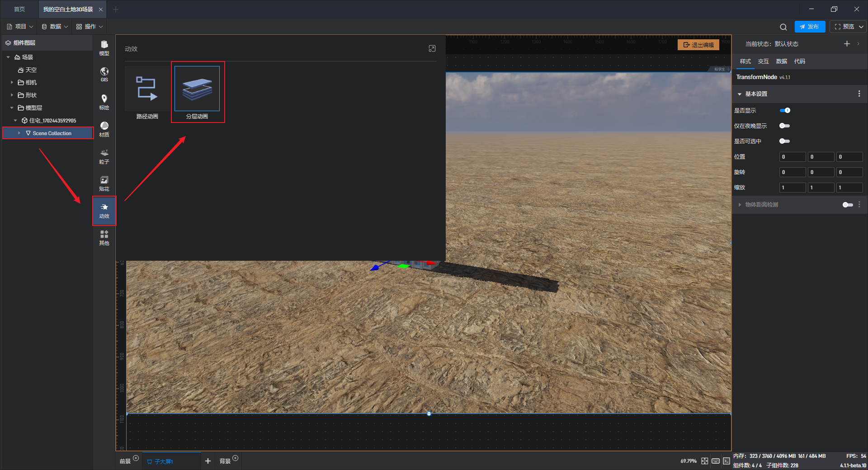Image resolution: width=868 pixels, height=470 pixels.
Task: Enable the 仅在夜晚显示 switch
Action: click(x=785, y=126)
